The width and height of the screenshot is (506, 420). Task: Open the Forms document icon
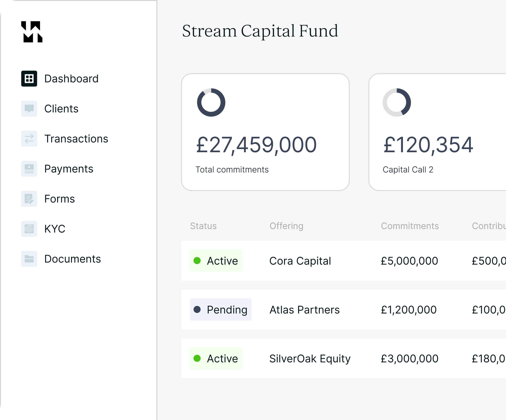tap(29, 199)
